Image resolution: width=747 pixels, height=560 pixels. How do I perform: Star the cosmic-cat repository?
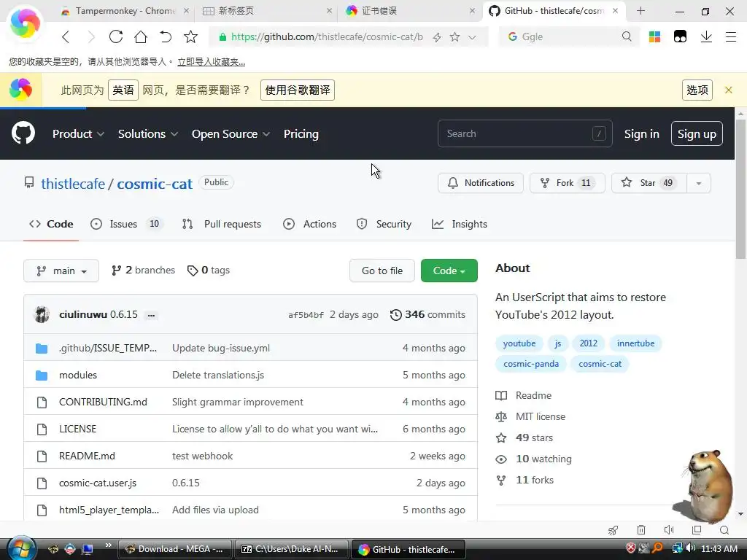pyautogui.click(x=649, y=183)
